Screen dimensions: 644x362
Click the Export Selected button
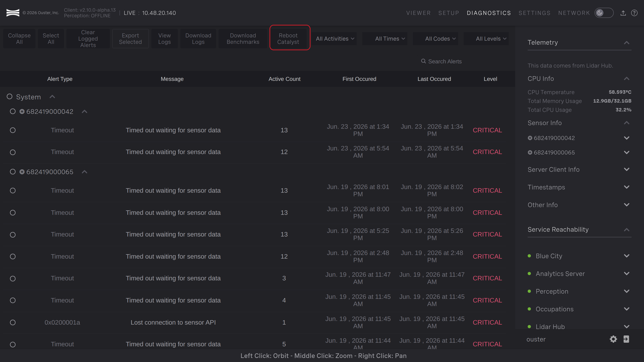click(x=130, y=39)
